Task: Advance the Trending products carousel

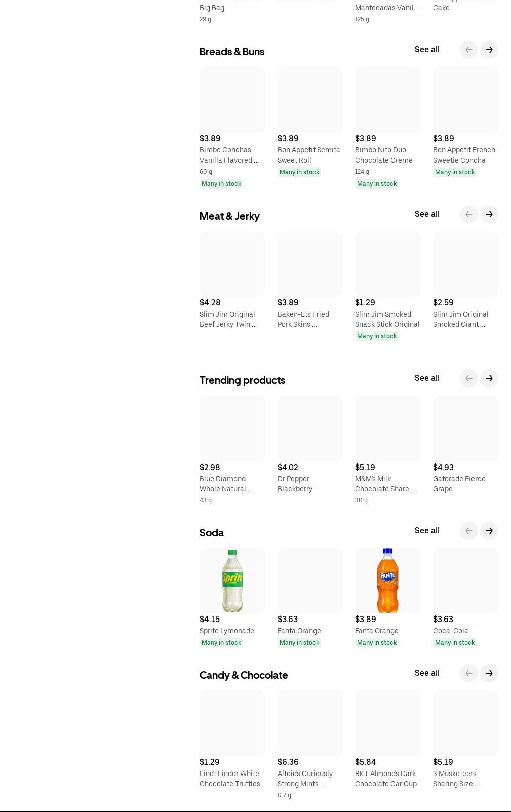Action: pos(489,378)
